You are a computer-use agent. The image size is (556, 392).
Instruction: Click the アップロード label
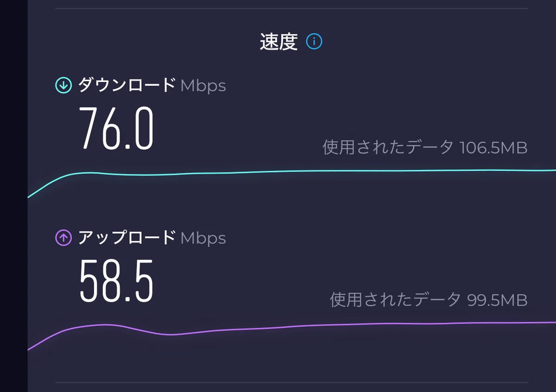pos(127,238)
